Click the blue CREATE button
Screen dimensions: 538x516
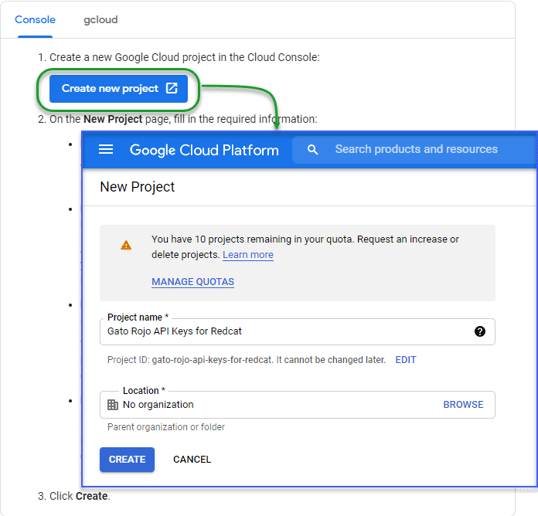click(127, 459)
